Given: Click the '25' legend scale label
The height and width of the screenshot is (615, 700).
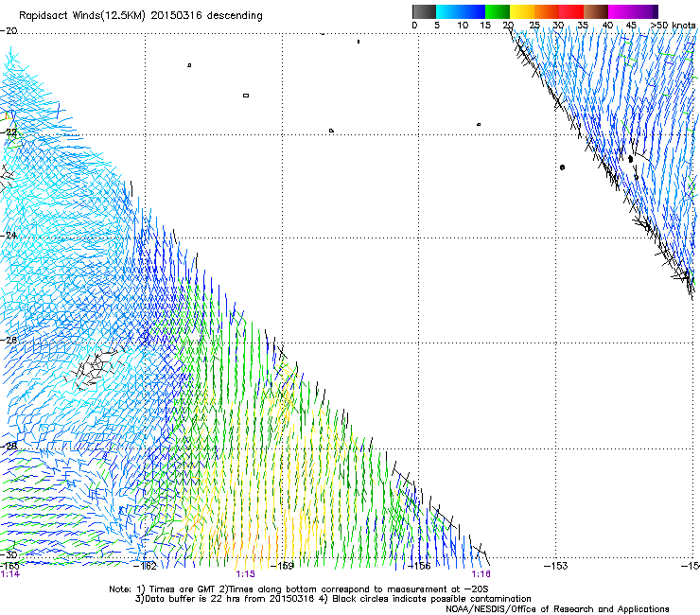Looking at the screenshot, I should click(x=534, y=25).
